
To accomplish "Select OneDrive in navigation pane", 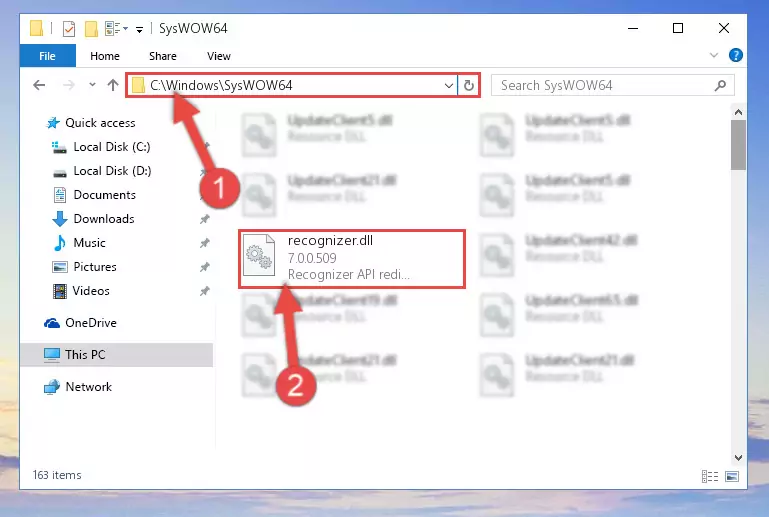I will (x=91, y=323).
